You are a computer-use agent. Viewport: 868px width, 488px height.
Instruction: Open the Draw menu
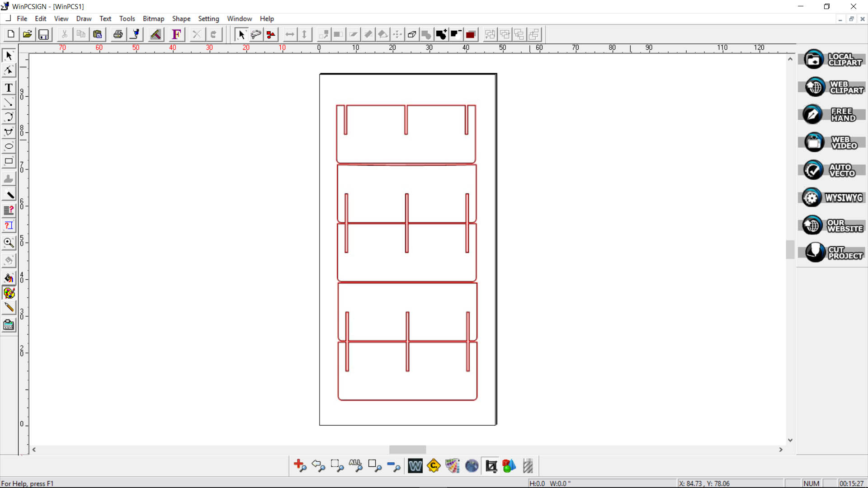click(84, 19)
